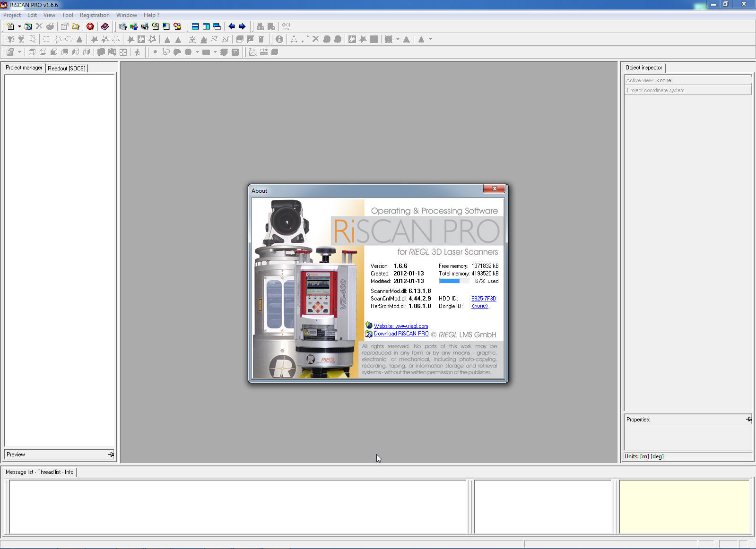The height and width of the screenshot is (549, 756).
Task: Click the dotted triangle measure icon
Action: (x=294, y=39)
